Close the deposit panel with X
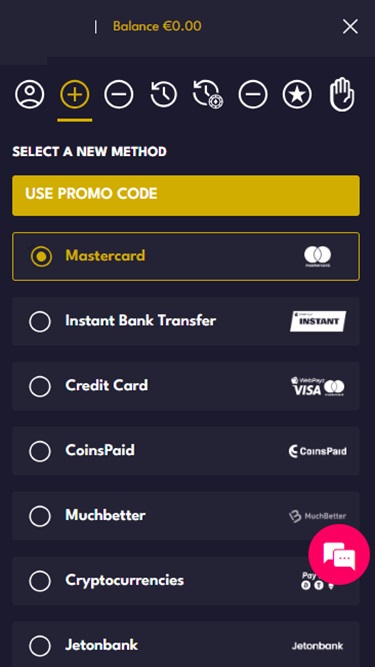Viewport: 375px width, 667px height. pos(350,27)
